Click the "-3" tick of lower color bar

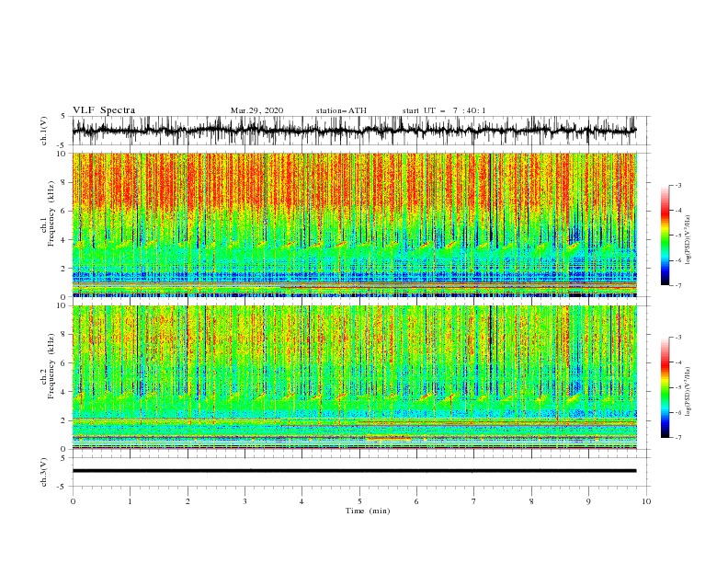tap(678, 338)
